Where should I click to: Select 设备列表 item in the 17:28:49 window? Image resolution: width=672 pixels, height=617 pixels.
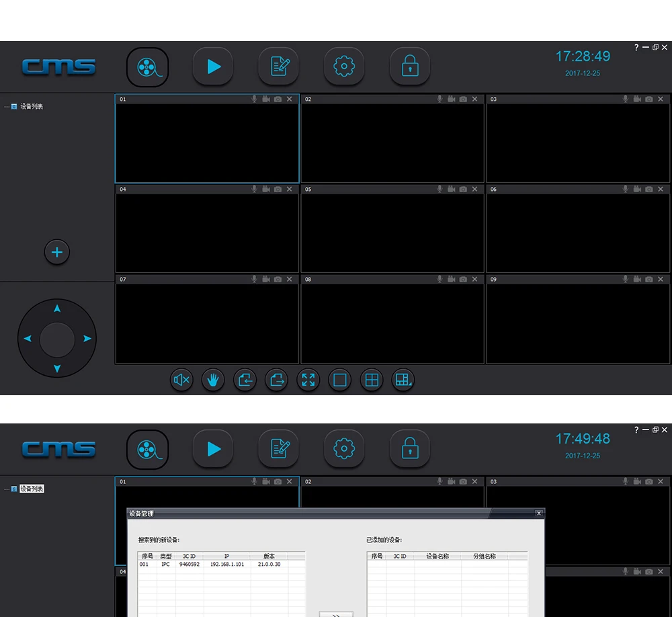pos(32,106)
